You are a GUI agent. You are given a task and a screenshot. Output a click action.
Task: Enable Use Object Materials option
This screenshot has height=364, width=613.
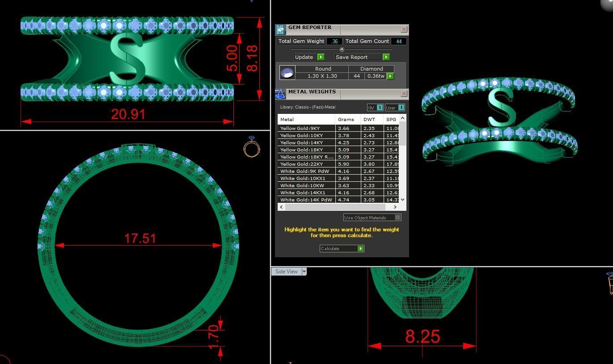click(397, 218)
